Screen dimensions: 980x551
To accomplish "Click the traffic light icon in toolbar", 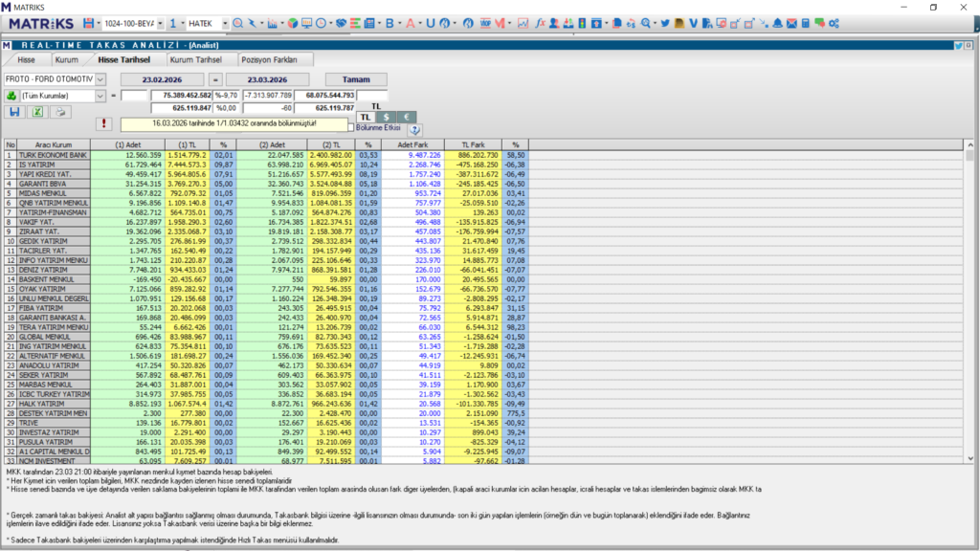I will [582, 23].
